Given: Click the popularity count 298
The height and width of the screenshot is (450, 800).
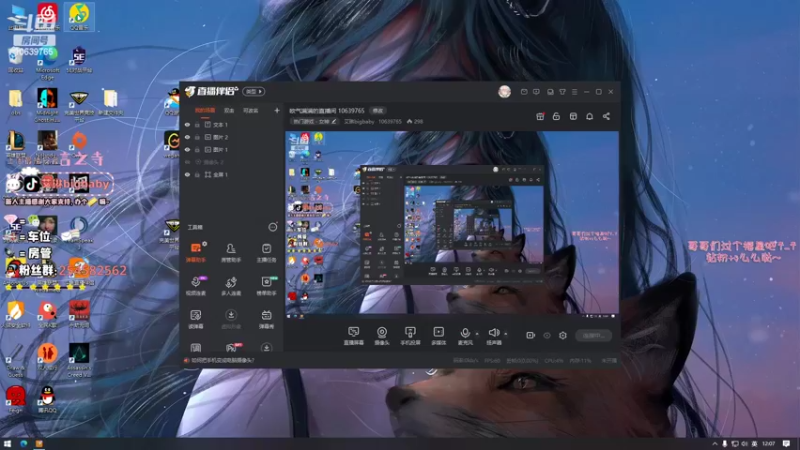Looking at the screenshot, I should (x=415, y=121).
